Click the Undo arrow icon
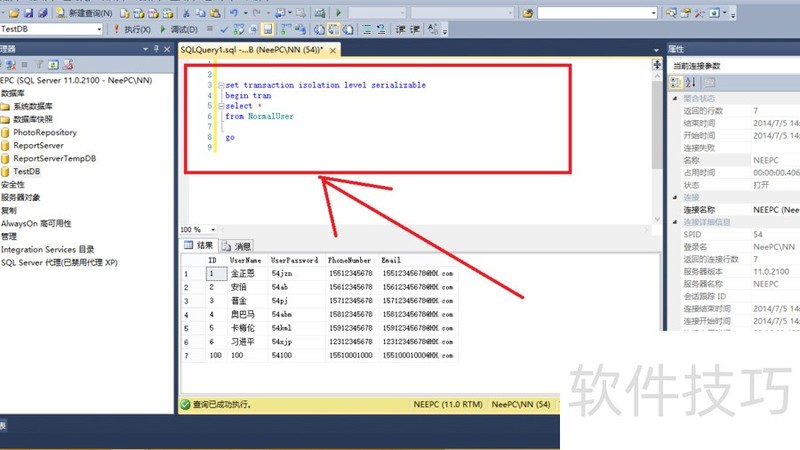800x450 pixels. pos(232,13)
